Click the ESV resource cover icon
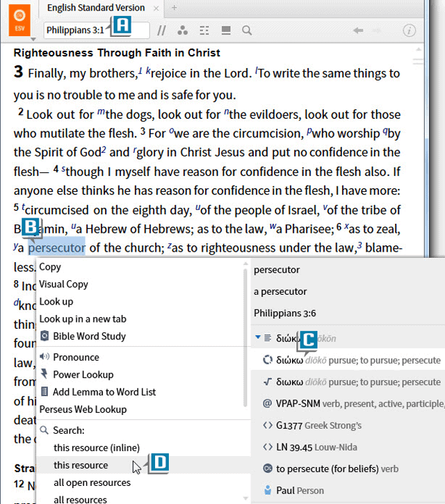 click(x=20, y=18)
